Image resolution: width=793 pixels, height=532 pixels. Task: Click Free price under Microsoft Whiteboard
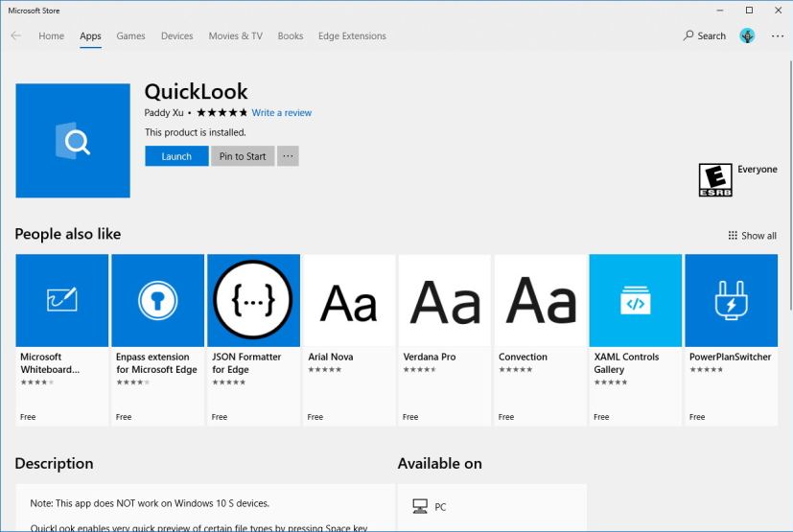28,417
